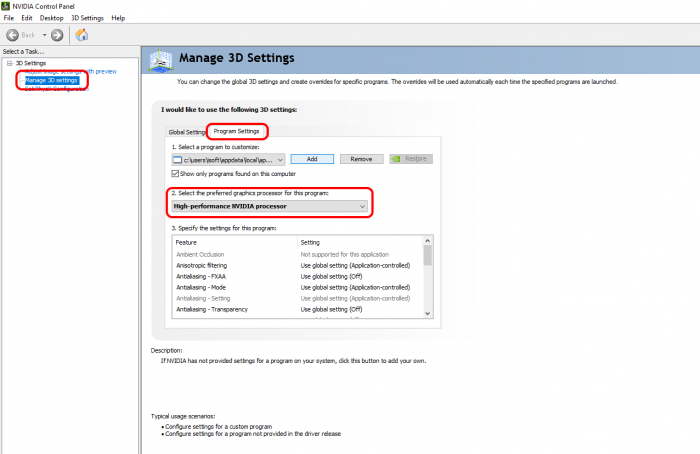Screen dimensions: 700x454
Task: Click the program icon in the program selector
Action: pos(178,159)
